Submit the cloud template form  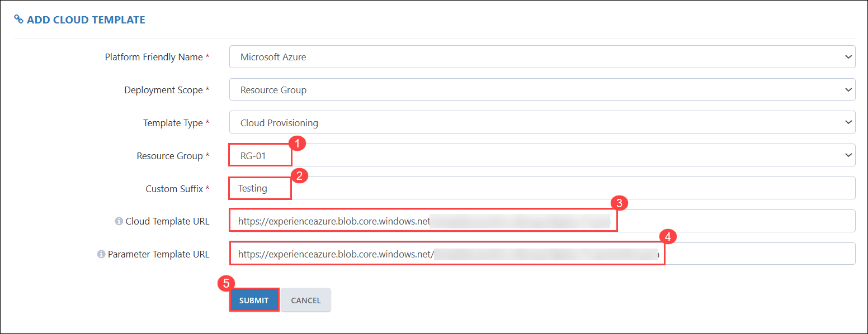click(254, 300)
